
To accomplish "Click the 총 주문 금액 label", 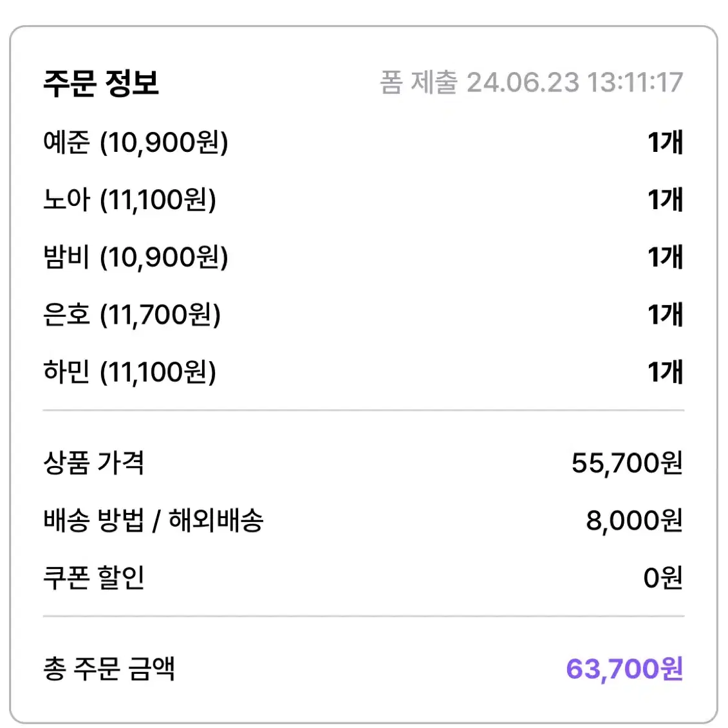I will [109, 669].
